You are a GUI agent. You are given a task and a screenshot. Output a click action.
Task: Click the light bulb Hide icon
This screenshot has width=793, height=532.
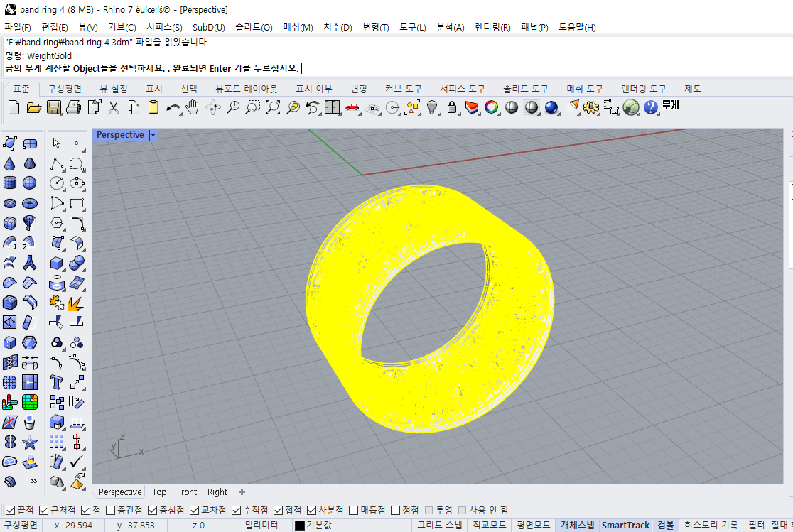coord(432,107)
